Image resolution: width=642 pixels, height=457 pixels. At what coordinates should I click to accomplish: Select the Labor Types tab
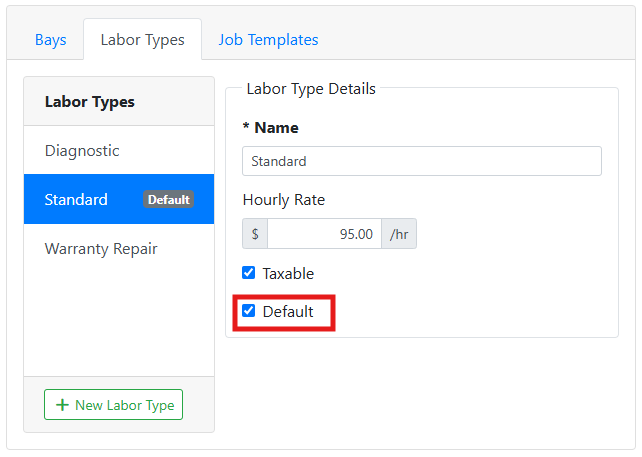click(x=142, y=40)
